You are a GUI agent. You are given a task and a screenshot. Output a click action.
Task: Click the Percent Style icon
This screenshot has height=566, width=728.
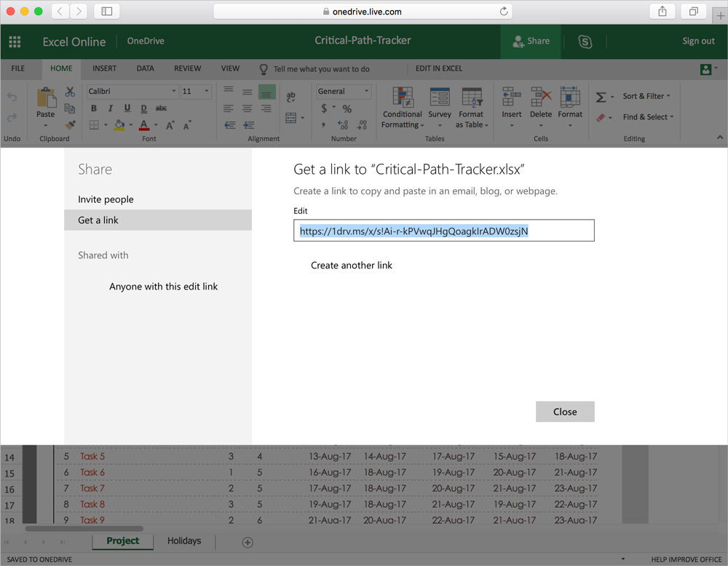347,109
